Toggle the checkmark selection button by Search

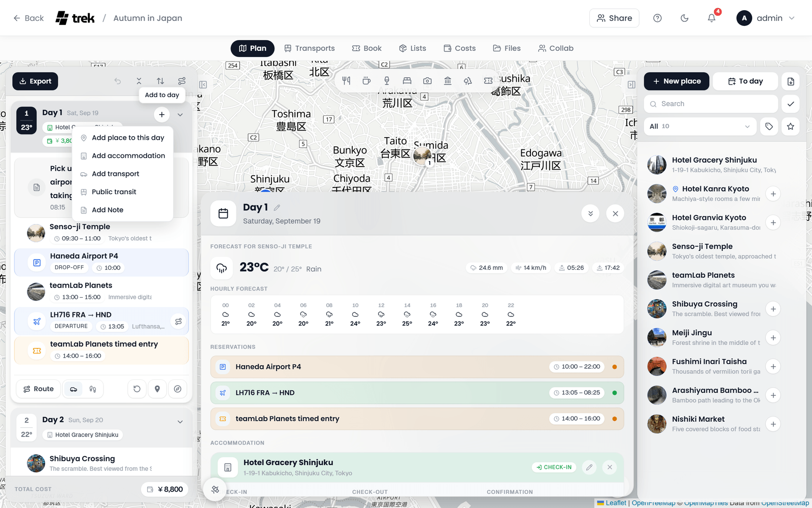click(x=791, y=104)
